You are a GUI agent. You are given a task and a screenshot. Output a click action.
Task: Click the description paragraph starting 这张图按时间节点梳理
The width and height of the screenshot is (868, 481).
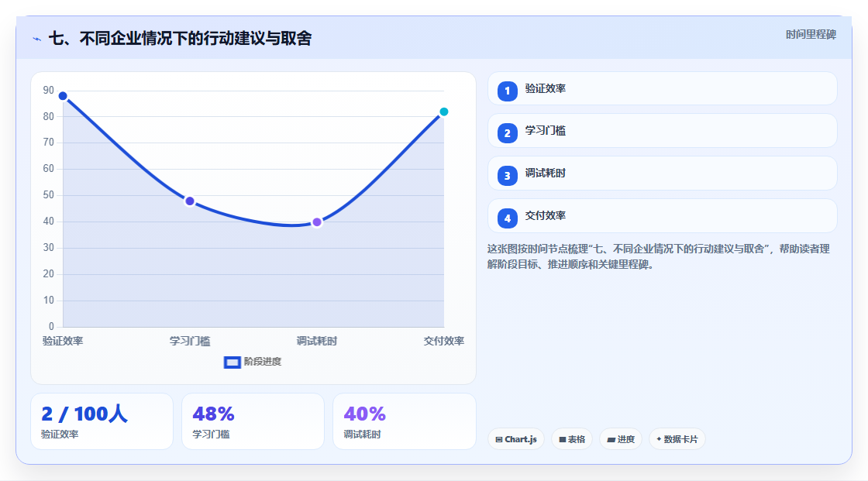659,257
